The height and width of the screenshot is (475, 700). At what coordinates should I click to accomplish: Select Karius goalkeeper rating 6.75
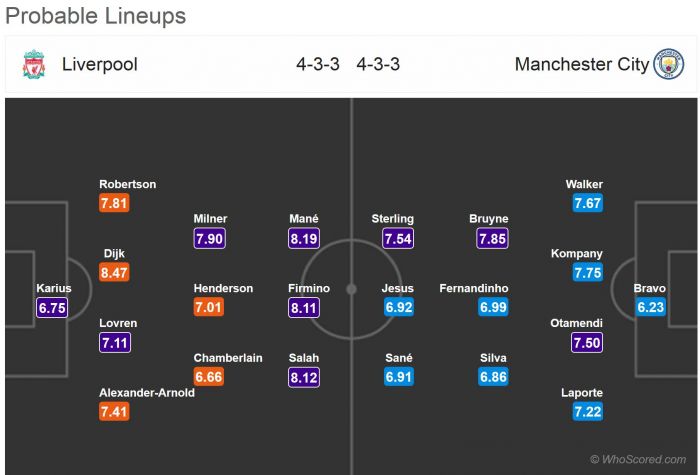pyautogui.click(x=52, y=308)
